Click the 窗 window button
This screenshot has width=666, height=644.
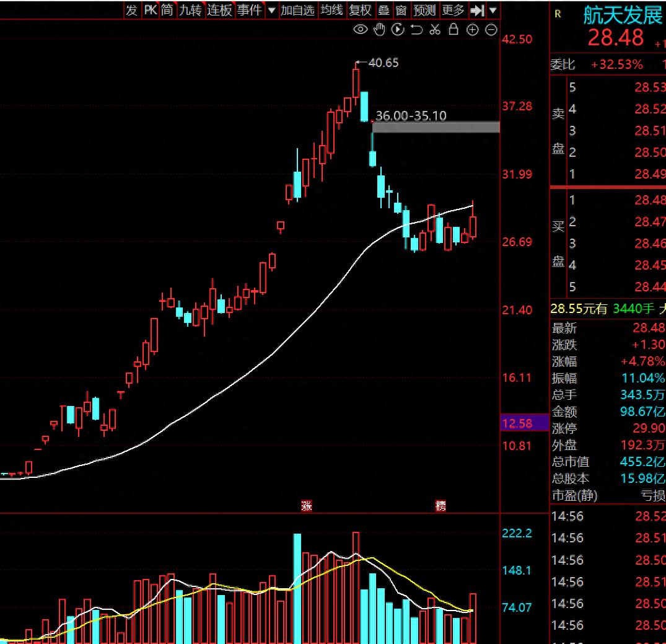[x=401, y=10]
